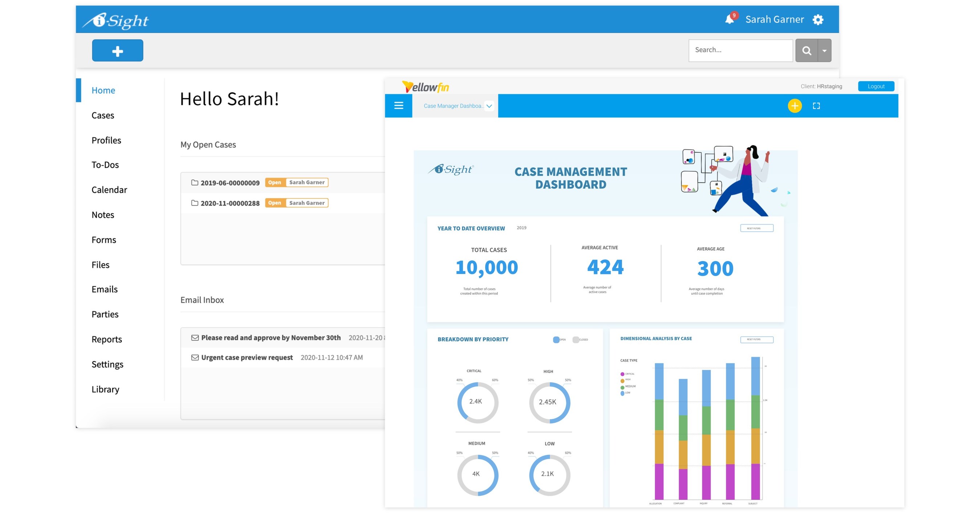Image resolution: width=980 pixels, height=514 pixels.
Task: Click the search magnifier icon
Action: (x=807, y=50)
